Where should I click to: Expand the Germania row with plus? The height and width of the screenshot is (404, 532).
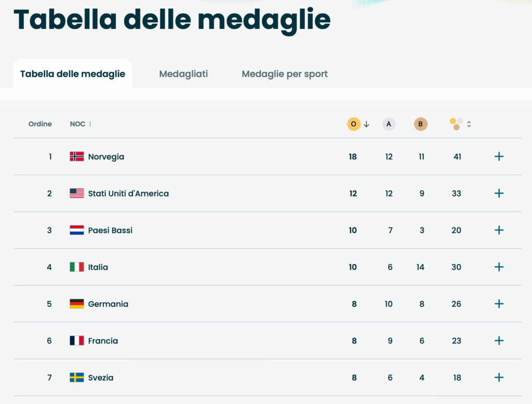tap(499, 304)
